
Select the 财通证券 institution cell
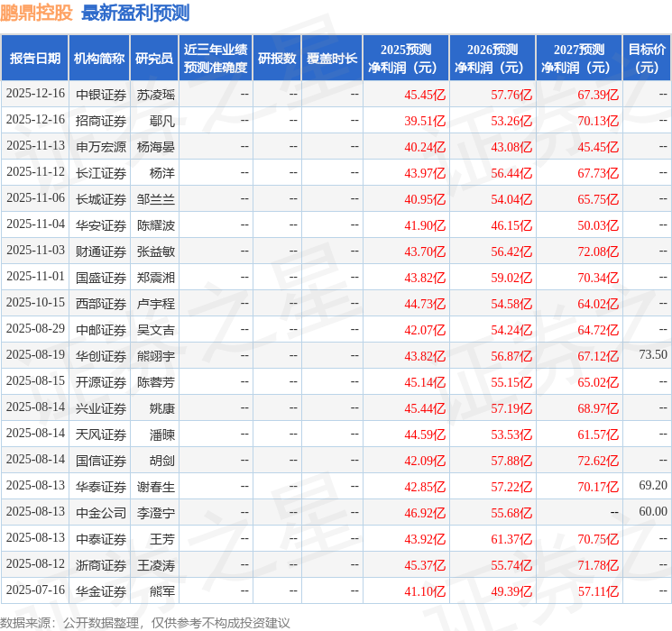click(x=101, y=251)
